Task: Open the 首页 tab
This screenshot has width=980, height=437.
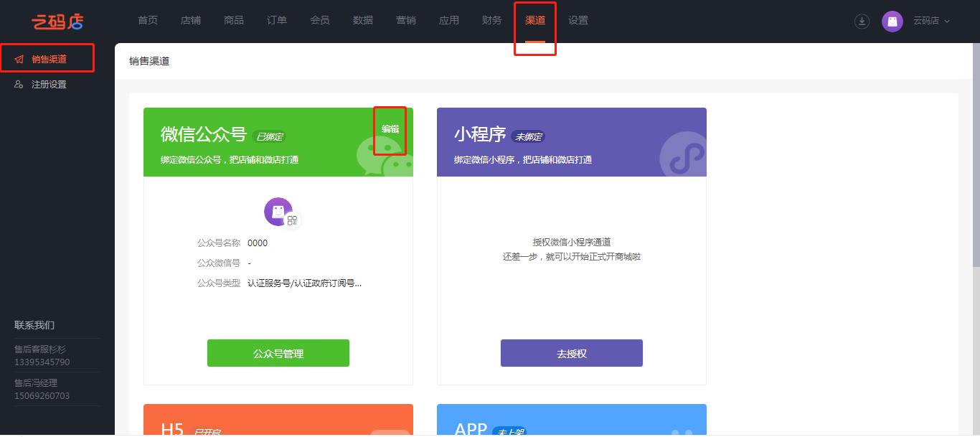Action: coord(148,20)
